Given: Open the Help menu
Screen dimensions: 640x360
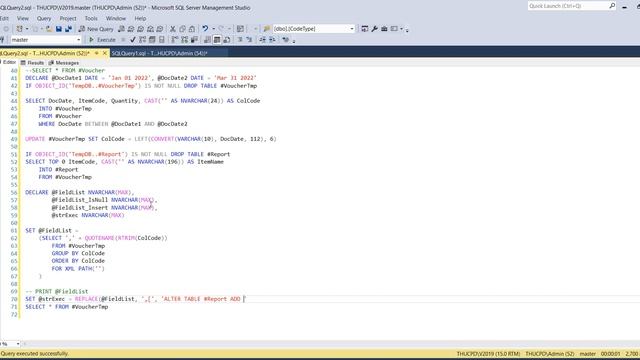Looking at the screenshot, I should click(x=140, y=18).
